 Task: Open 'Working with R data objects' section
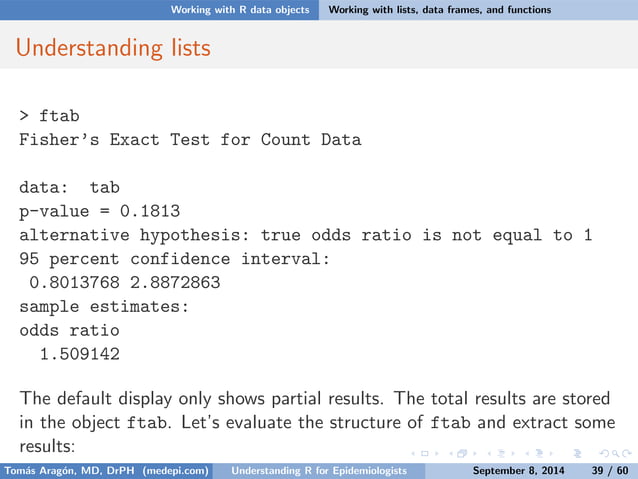[240, 10]
